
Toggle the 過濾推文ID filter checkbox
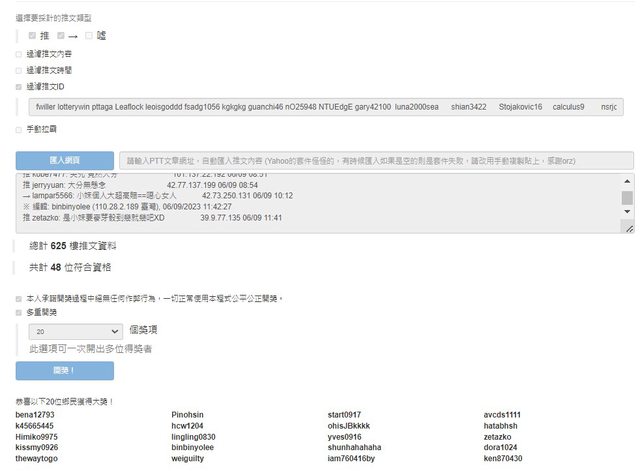coord(18,87)
